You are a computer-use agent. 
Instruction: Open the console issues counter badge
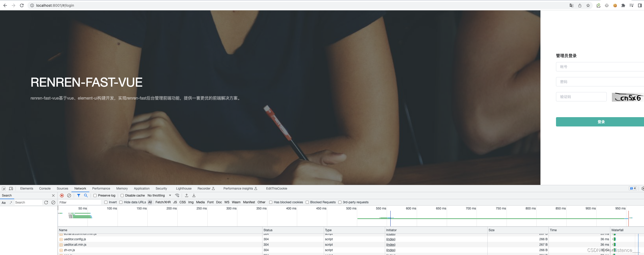(x=633, y=188)
